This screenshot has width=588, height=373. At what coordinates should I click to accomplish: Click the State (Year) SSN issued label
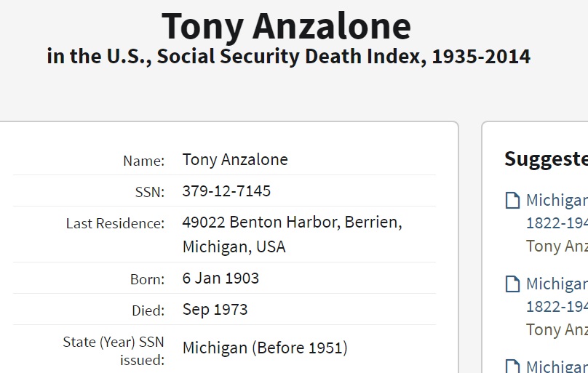coord(114,350)
